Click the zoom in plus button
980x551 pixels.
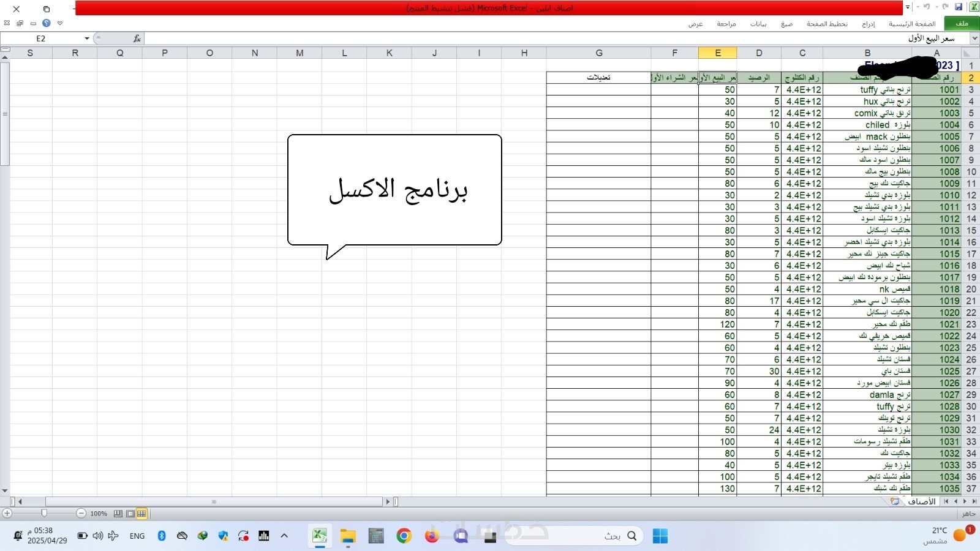pyautogui.click(x=7, y=513)
